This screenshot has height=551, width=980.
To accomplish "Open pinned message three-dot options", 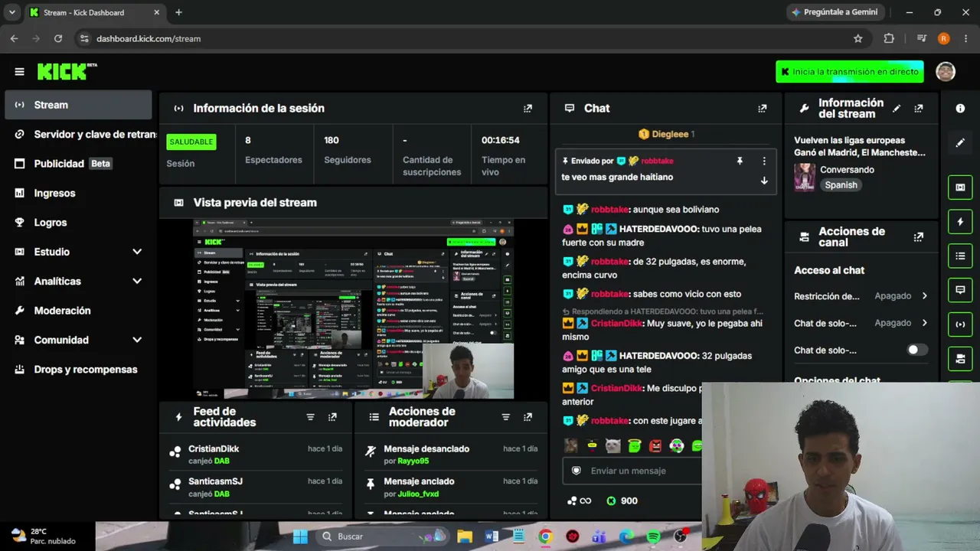I will [763, 161].
